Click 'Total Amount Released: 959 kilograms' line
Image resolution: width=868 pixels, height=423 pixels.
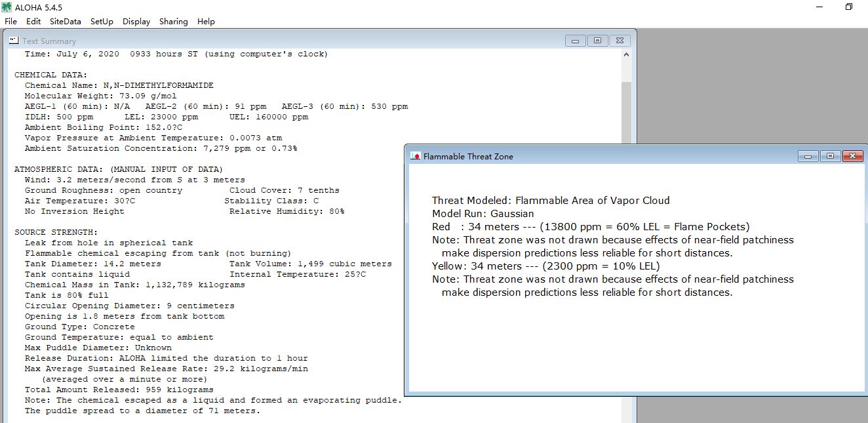(119, 390)
